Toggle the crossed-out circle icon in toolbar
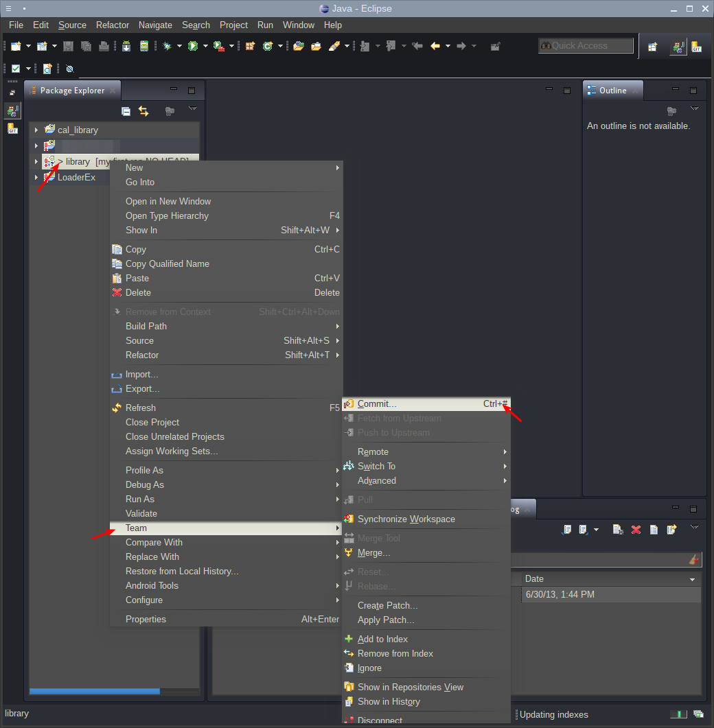The image size is (714, 728). pos(69,68)
